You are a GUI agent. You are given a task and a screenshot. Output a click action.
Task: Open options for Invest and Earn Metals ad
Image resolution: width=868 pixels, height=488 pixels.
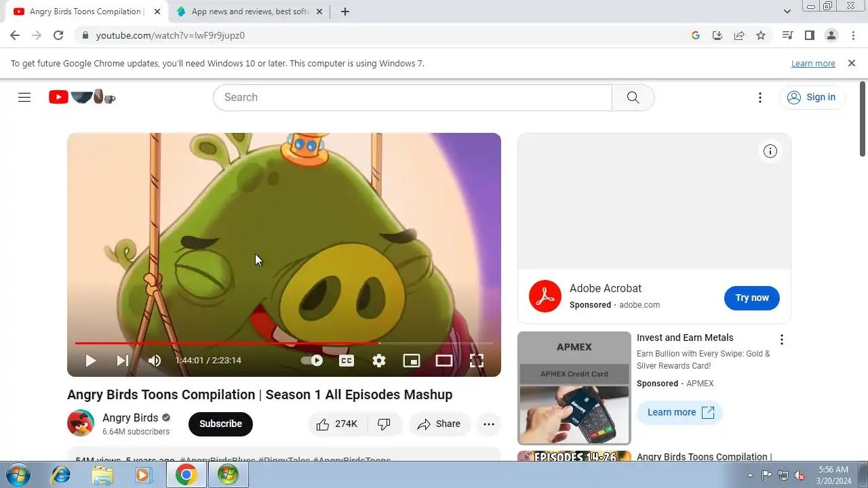(x=782, y=340)
